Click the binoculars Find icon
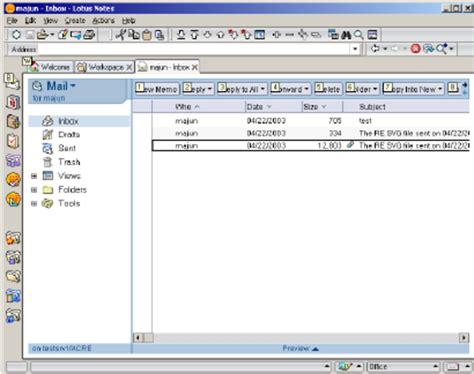This screenshot has width=474, height=374. 346,35
